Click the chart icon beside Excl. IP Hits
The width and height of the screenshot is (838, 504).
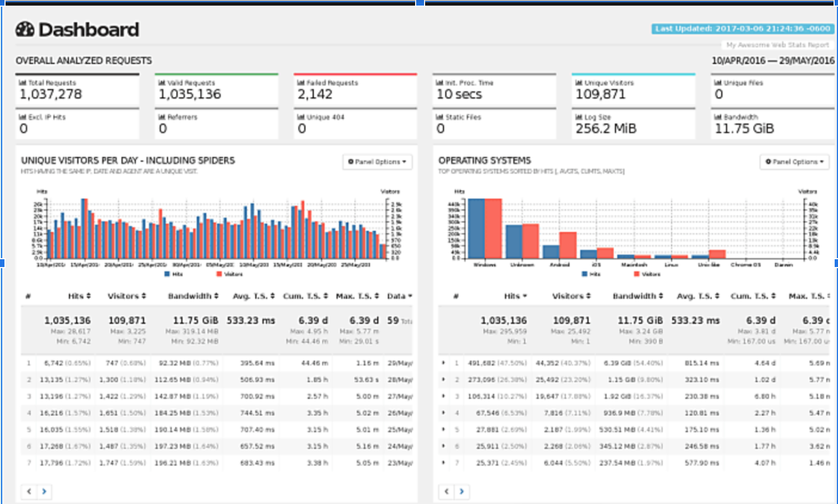pyautogui.click(x=22, y=117)
